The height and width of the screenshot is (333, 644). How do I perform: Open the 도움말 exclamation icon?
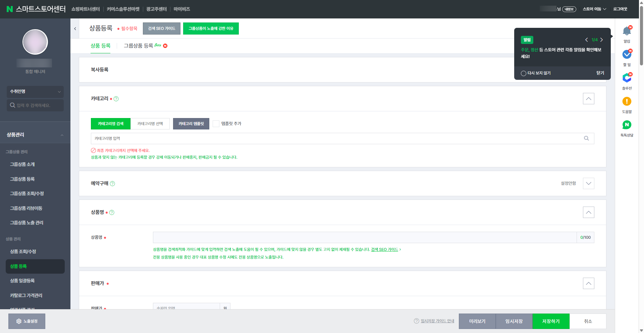tap(627, 101)
